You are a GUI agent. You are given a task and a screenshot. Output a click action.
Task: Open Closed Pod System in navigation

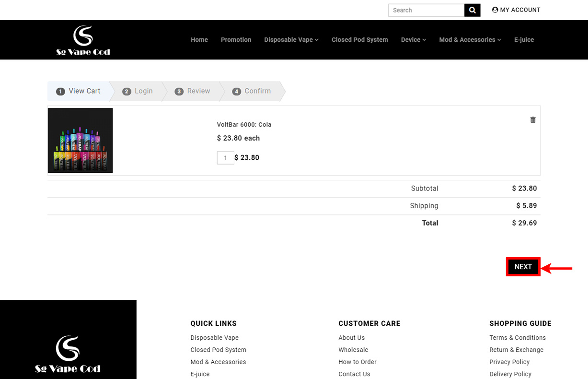[x=360, y=40]
